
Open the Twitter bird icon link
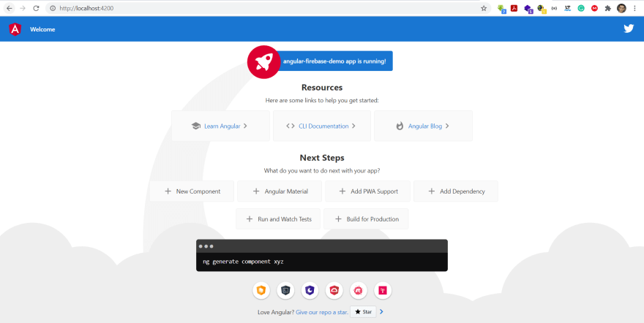629,28
